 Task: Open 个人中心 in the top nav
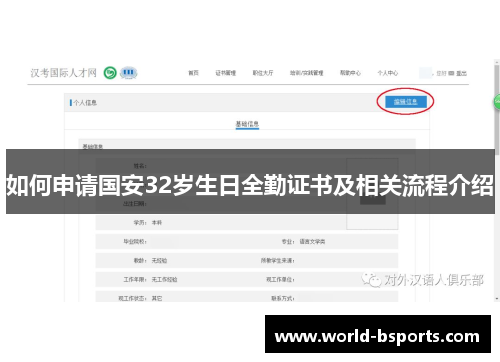pyautogui.click(x=388, y=73)
